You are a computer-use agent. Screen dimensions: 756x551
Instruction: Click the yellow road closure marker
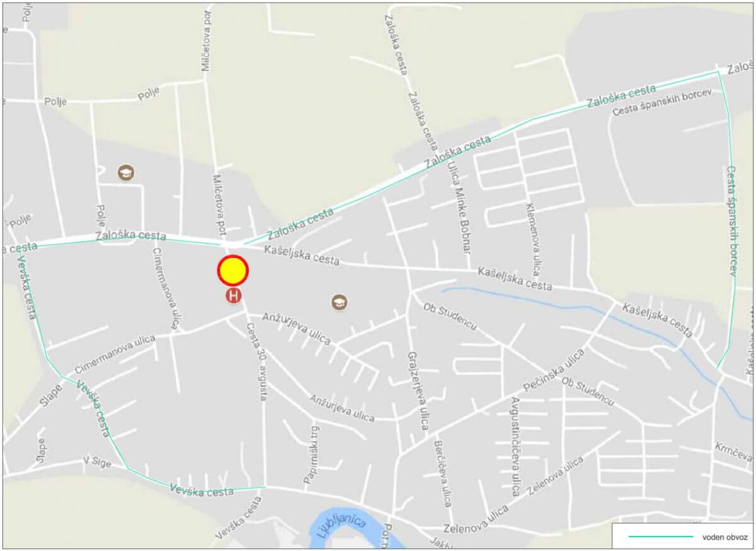pos(233,271)
